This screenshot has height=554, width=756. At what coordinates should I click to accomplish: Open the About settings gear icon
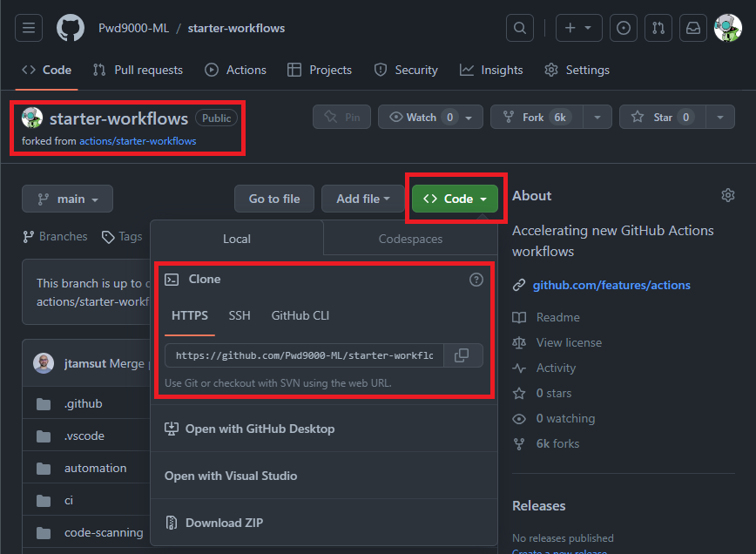pos(728,195)
